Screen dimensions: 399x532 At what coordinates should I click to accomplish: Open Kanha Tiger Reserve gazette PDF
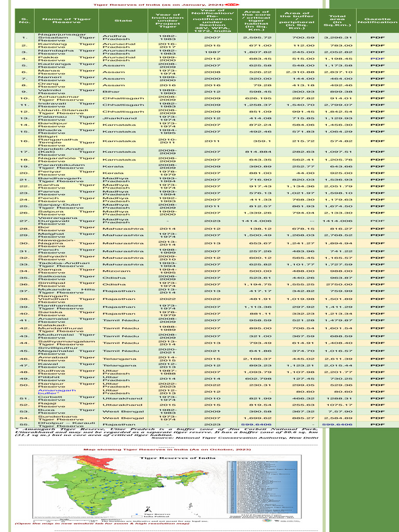tap(377, 187)
